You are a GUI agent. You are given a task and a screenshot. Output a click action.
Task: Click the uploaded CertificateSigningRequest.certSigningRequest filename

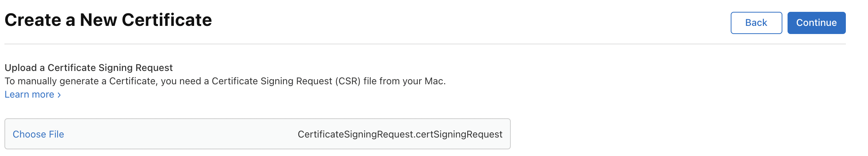tap(400, 134)
